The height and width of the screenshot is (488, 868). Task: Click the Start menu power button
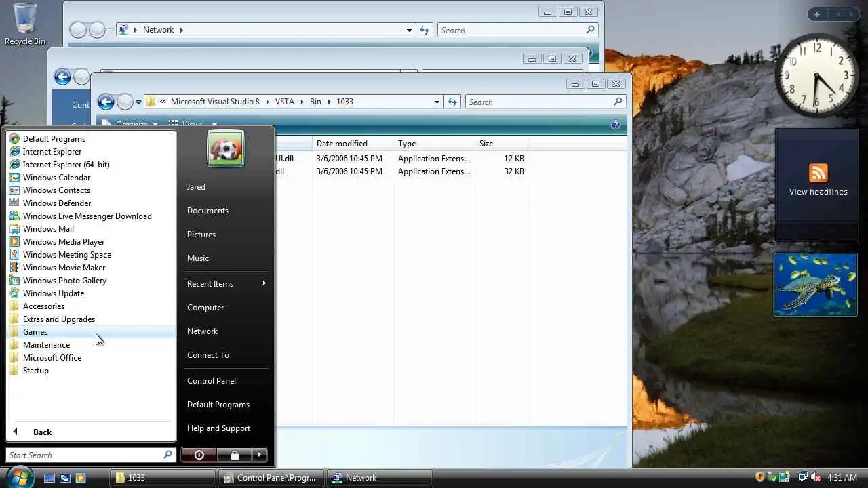199,455
